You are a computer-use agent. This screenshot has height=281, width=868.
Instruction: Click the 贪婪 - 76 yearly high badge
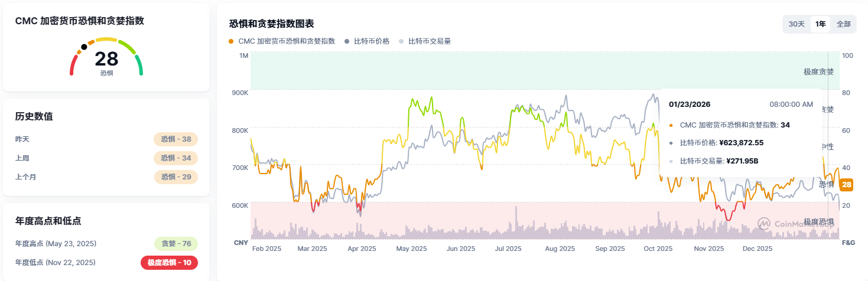175,244
